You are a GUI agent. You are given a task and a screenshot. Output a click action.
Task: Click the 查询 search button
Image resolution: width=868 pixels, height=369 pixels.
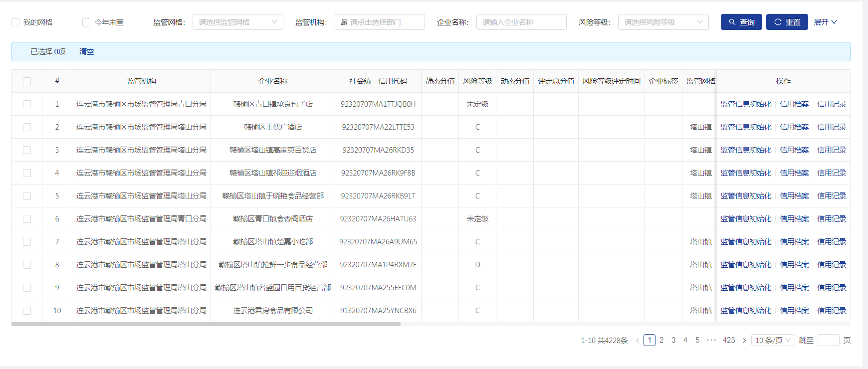[x=741, y=22]
